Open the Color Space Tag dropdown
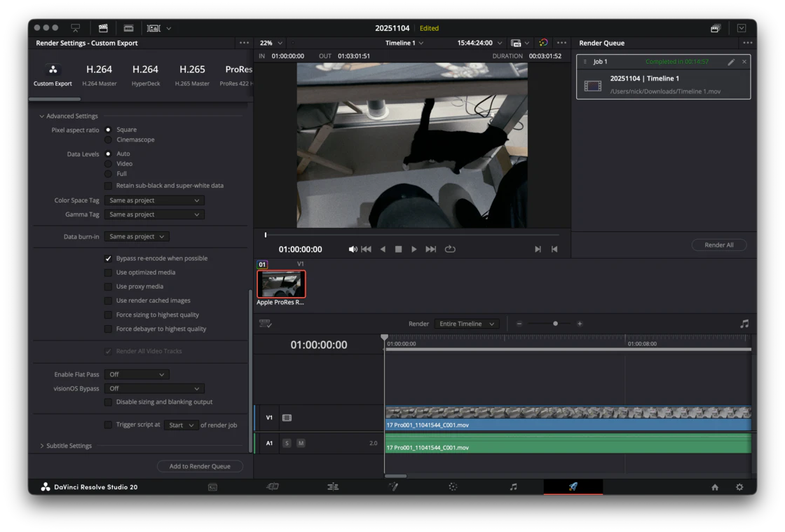The height and width of the screenshot is (532, 785). coord(154,200)
